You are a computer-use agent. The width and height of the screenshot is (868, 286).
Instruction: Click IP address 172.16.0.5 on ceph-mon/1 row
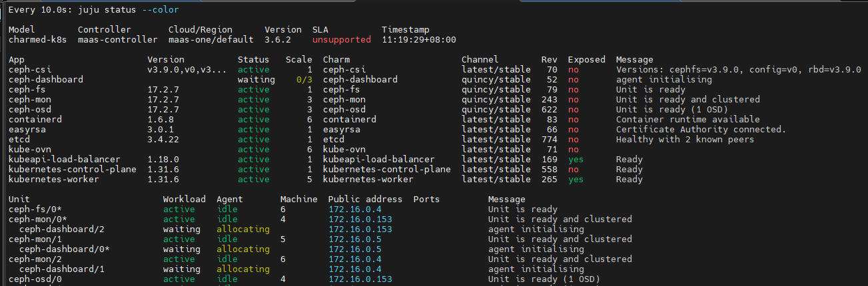[355, 239]
